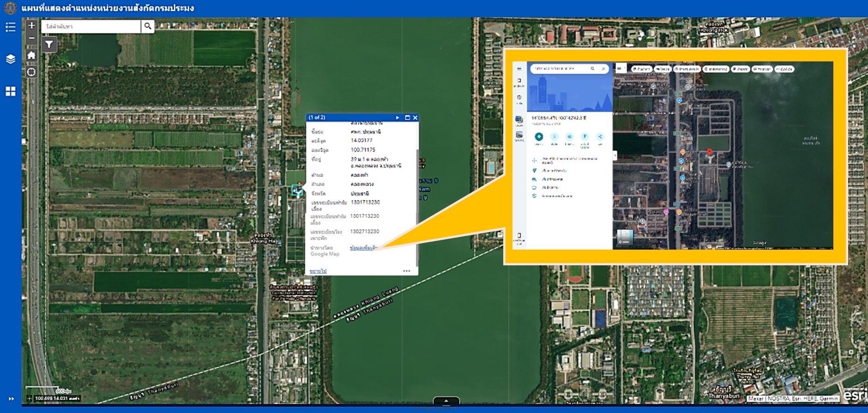The height and width of the screenshot is (413, 868).
Task: Click inside the map search field
Action: pyautogui.click(x=91, y=26)
